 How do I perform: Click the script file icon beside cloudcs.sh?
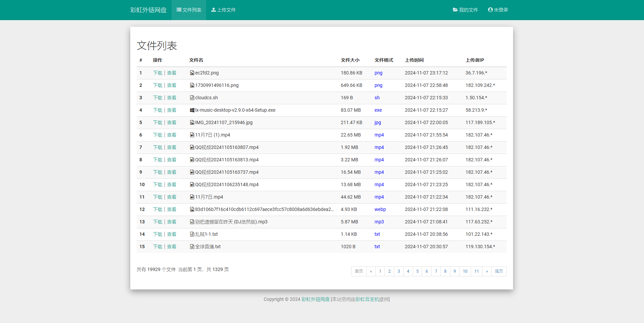click(192, 98)
